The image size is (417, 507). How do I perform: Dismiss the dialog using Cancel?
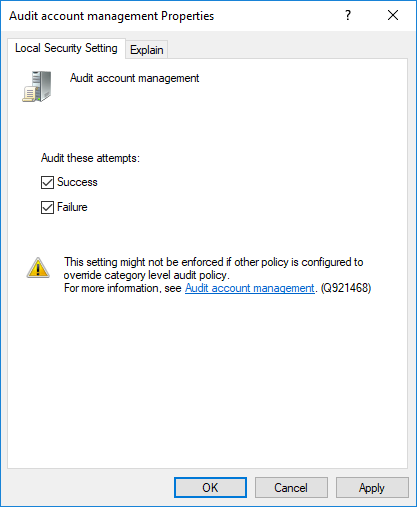[x=291, y=487]
